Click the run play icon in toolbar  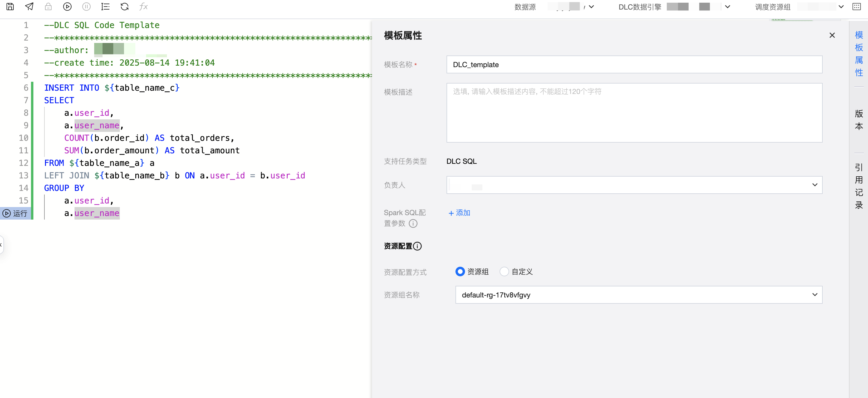point(67,7)
